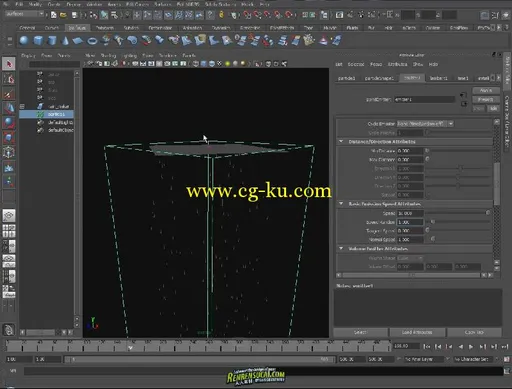The width and height of the screenshot is (512, 389).
Task: Open the menu set dropdown at top left
Action: (25, 14)
